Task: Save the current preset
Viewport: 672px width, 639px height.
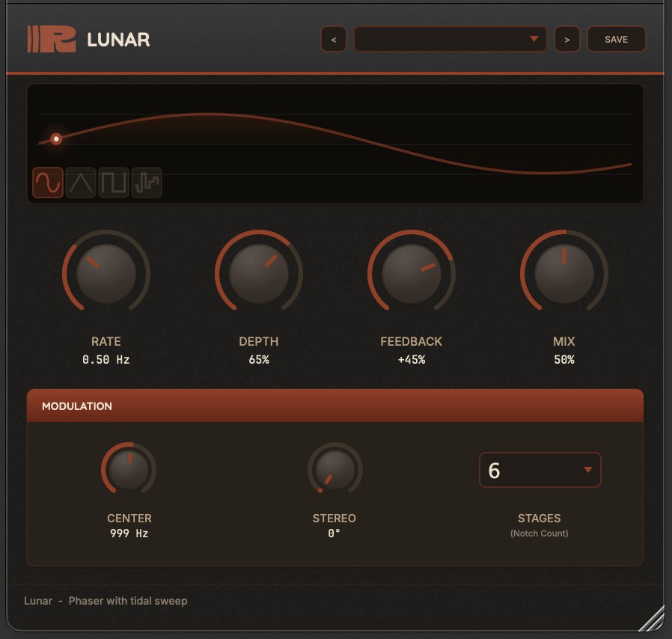Action: point(617,40)
